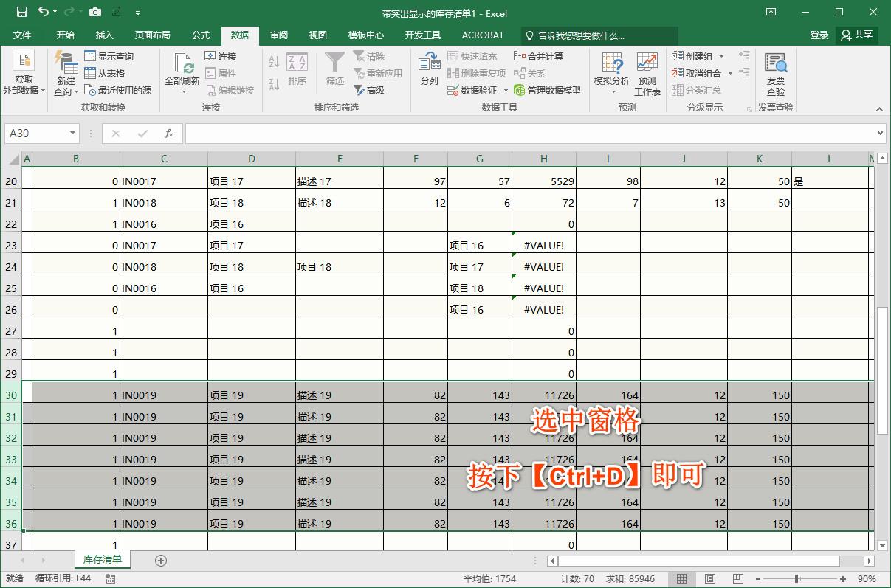
Task: Open the ribbon display options icon
Action: pos(771,12)
